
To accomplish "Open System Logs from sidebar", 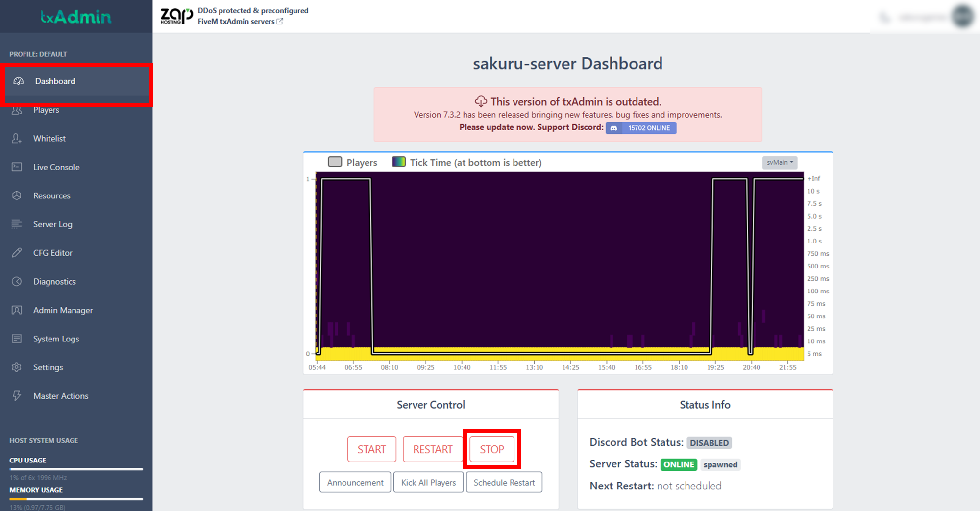I will tap(56, 339).
